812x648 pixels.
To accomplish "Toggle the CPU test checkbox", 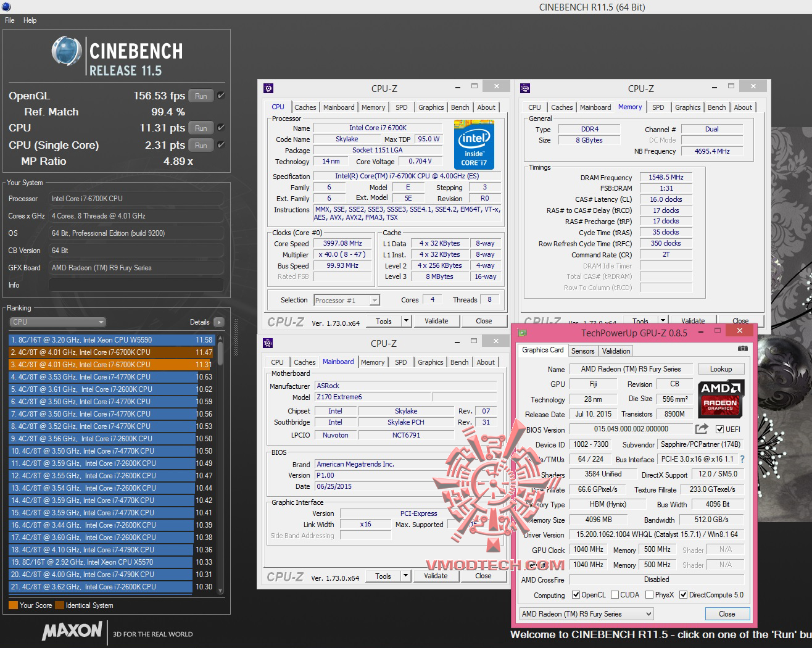I will (x=221, y=128).
